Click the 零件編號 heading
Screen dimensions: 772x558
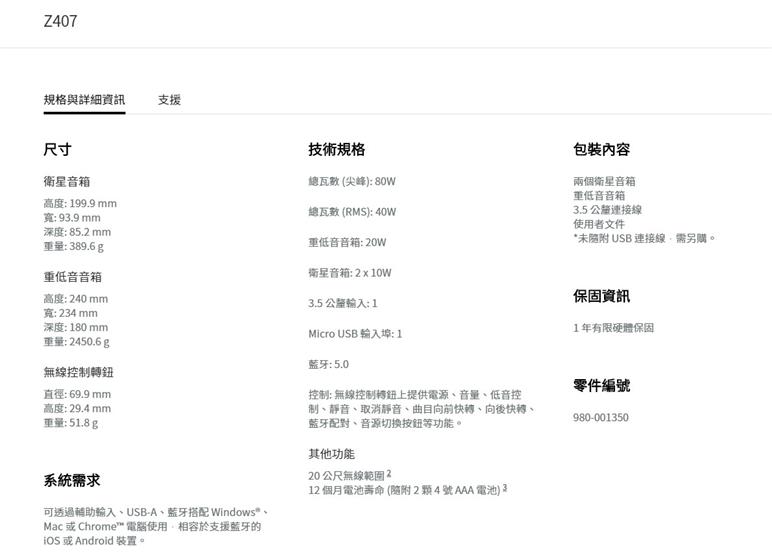point(601,385)
